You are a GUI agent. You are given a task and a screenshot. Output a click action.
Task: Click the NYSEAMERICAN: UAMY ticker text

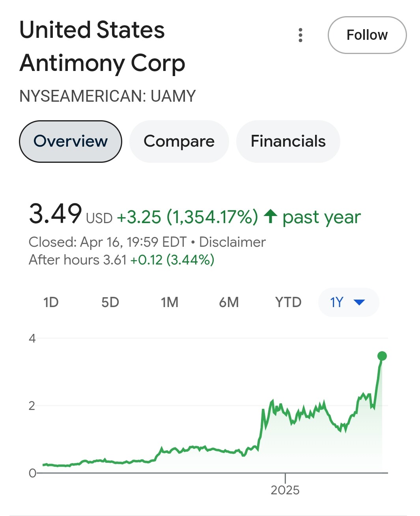point(108,96)
